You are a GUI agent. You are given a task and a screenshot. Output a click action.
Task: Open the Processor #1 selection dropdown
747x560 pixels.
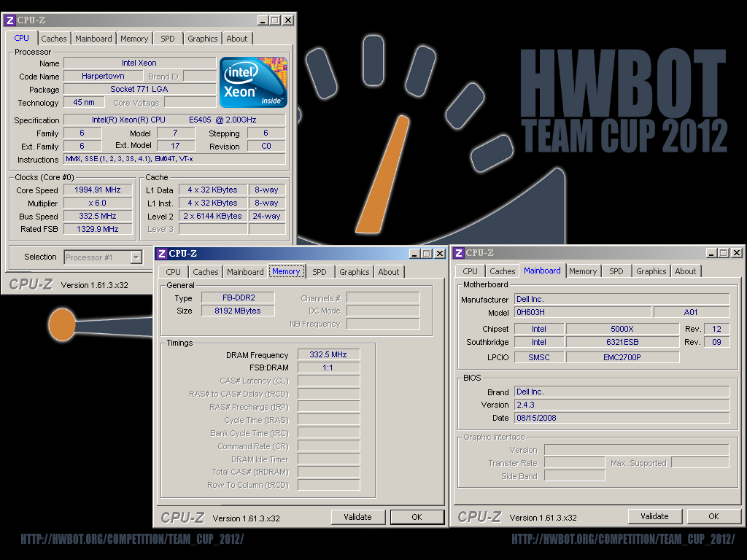136,257
